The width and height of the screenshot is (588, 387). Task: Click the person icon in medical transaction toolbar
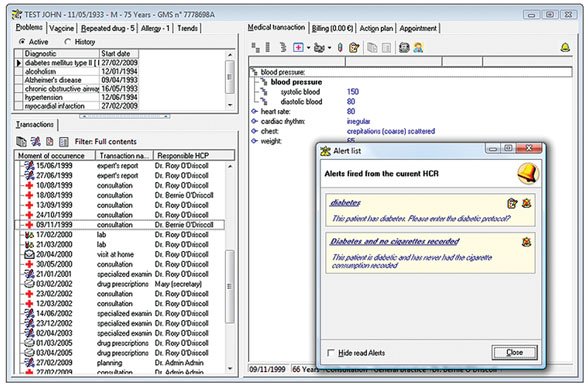(x=418, y=48)
